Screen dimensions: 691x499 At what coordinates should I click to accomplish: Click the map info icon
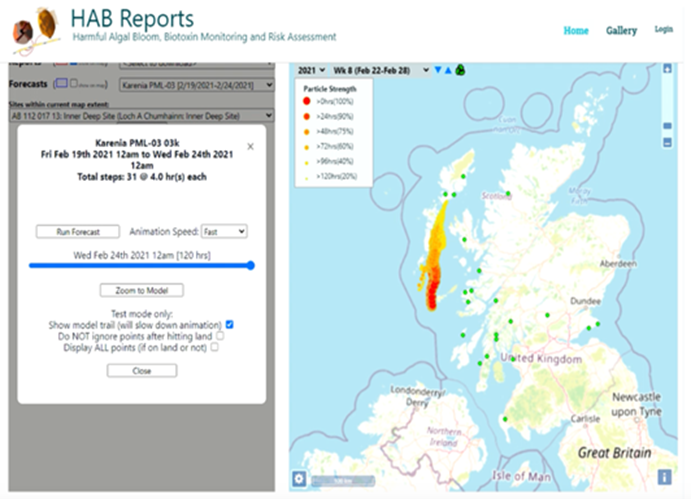664,477
